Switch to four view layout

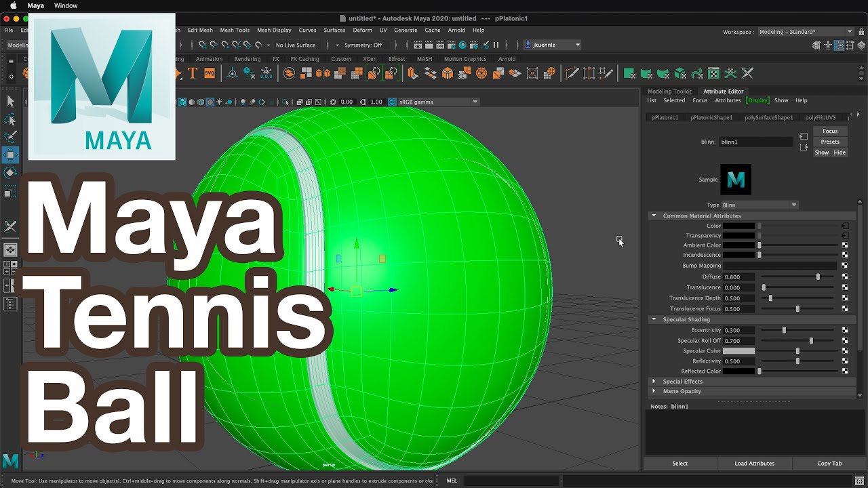click(x=10, y=268)
